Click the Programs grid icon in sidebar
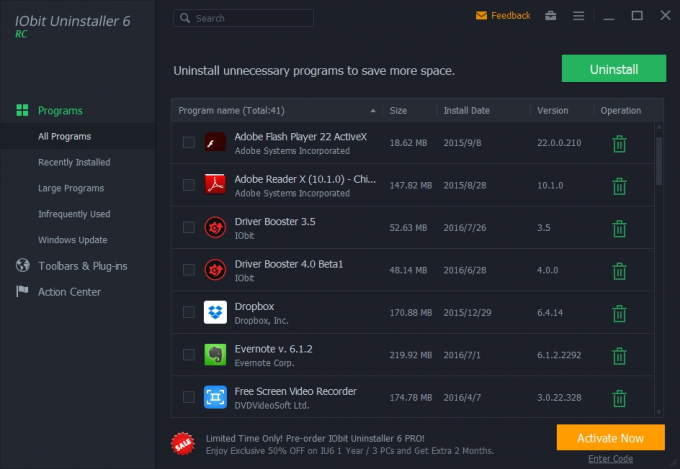 (x=22, y=110)
